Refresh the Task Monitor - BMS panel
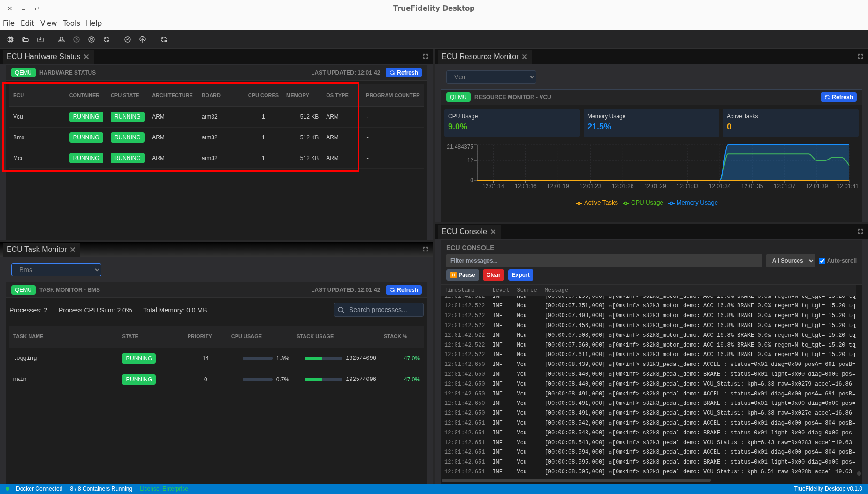Viewport: 868px width, 494px height. coord(404,290)
